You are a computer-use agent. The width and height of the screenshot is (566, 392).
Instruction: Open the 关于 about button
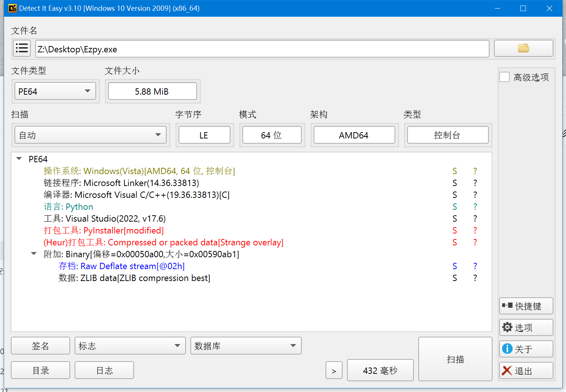click(x=526, y=349)
